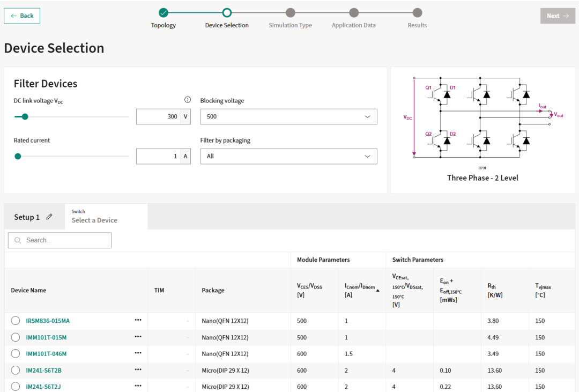Open the three-dot menu for IMM101T-015M

tap(138, 337)
